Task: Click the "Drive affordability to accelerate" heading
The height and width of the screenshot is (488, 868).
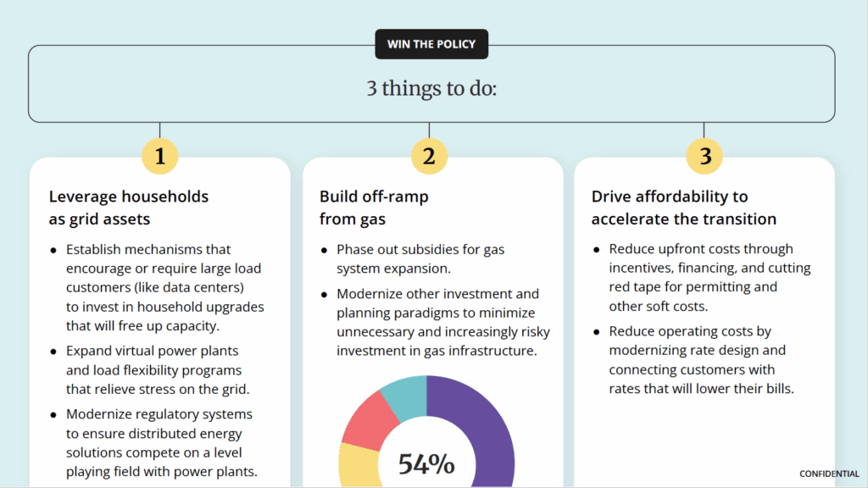Action: (x=683, y=208)
